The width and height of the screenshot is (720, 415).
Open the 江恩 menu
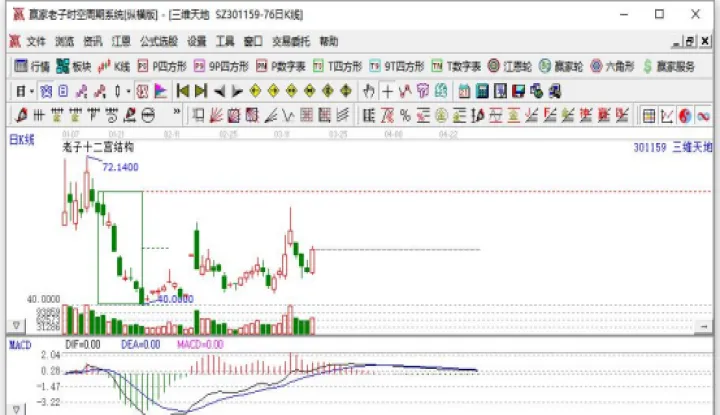click(121, 42)
